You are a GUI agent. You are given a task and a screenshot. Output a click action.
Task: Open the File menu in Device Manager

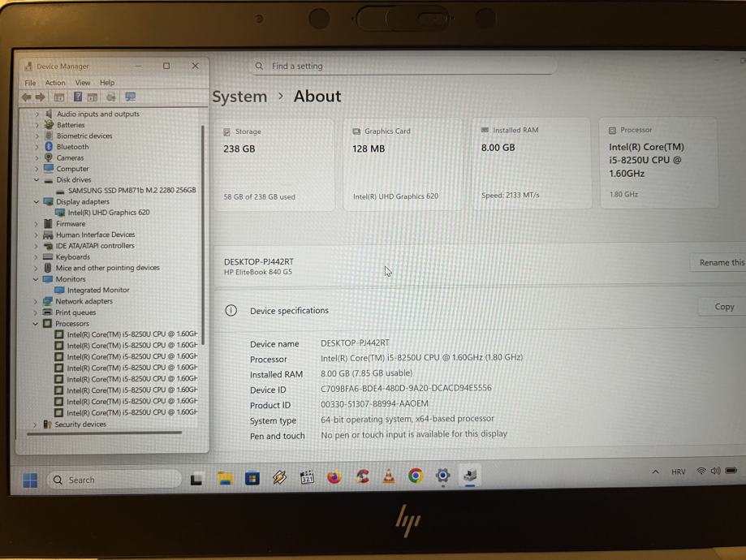[30, 83]
